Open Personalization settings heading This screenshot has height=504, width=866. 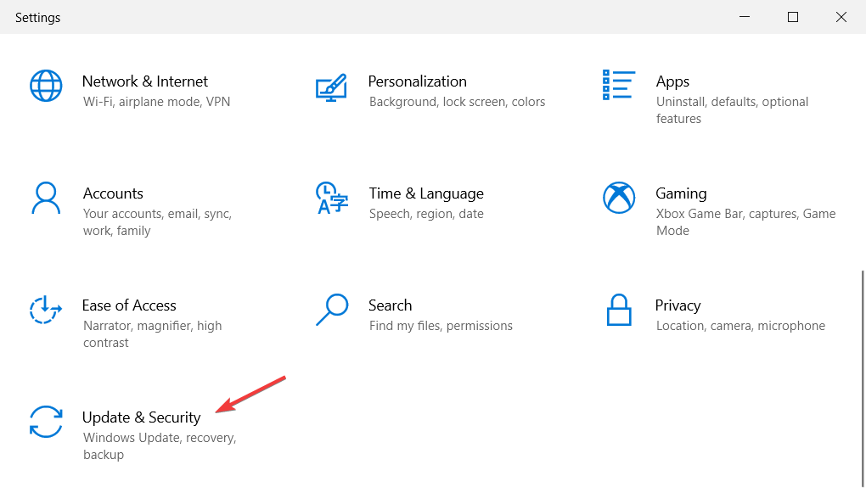point(417,81)
